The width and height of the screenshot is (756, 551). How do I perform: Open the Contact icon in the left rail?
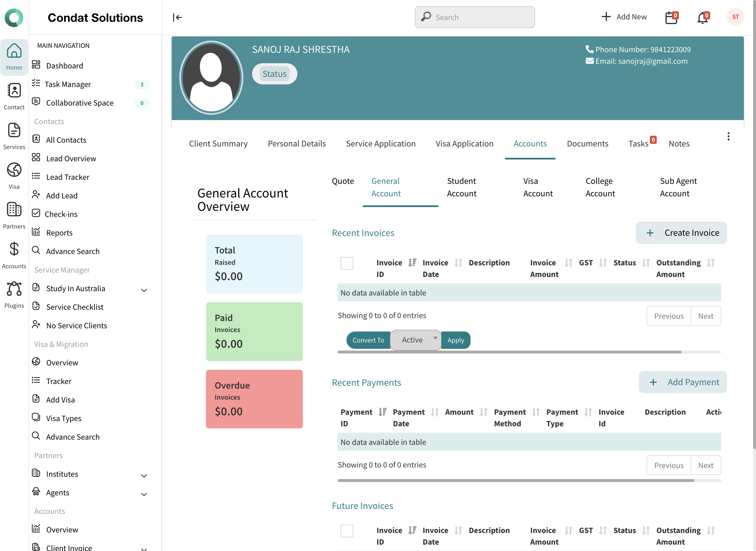point(14,96)
